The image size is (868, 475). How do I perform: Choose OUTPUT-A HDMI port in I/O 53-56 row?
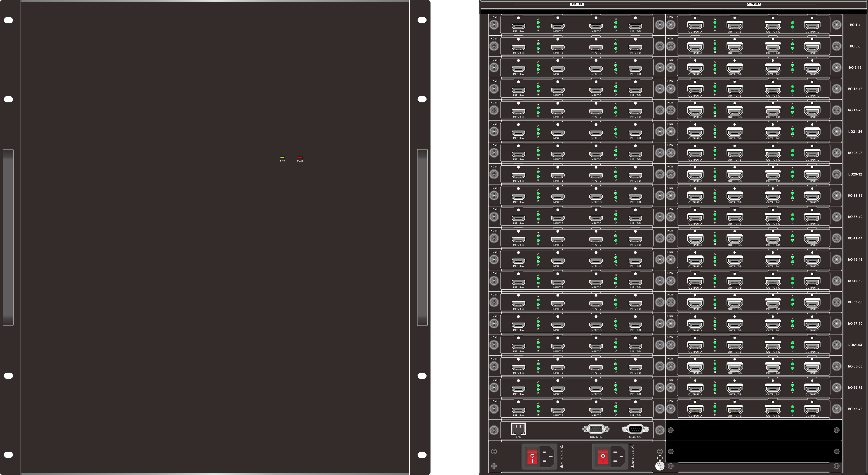click(x=695, y=303)
